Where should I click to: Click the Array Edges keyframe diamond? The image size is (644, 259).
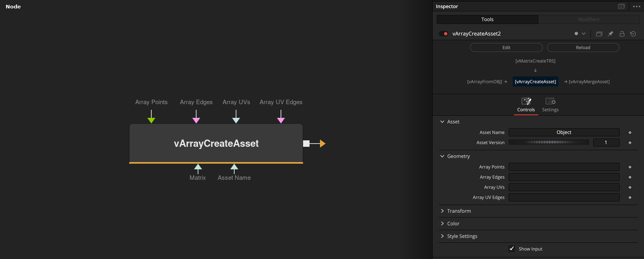tap(630, 177)
